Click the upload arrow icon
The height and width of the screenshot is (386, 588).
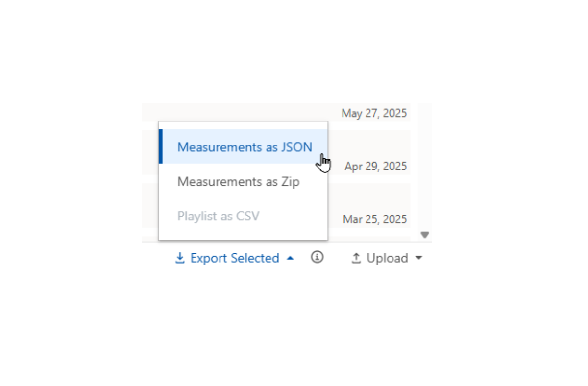pyautogui.click(x=356, y=258)
